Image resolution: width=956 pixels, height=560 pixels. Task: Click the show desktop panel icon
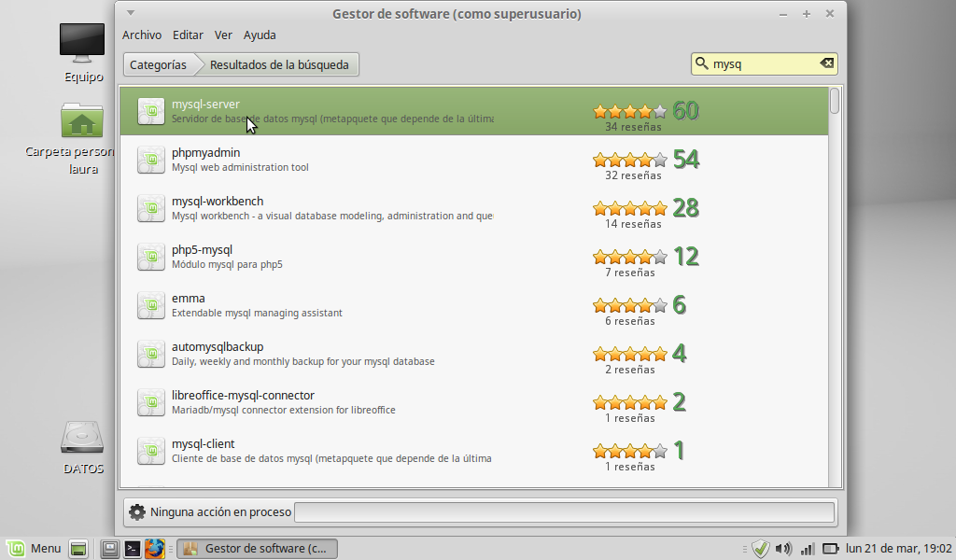pyautogui.click(x=78, y=549)
